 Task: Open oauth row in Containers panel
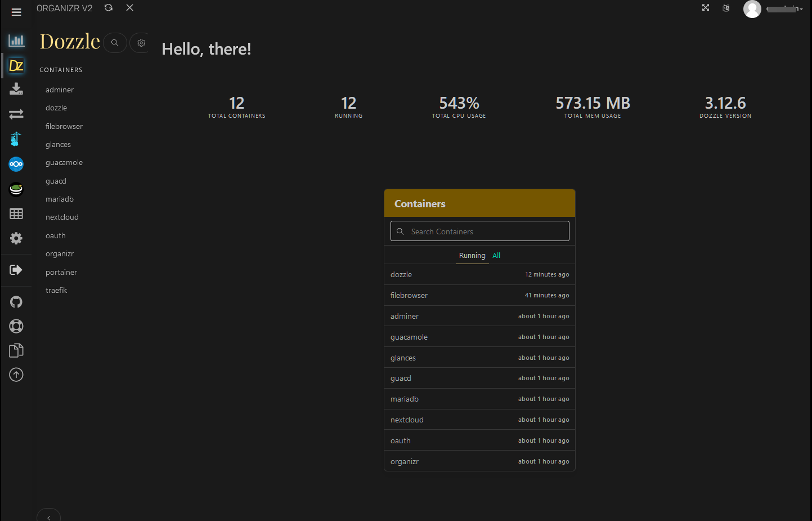click(x=479, y=440)
